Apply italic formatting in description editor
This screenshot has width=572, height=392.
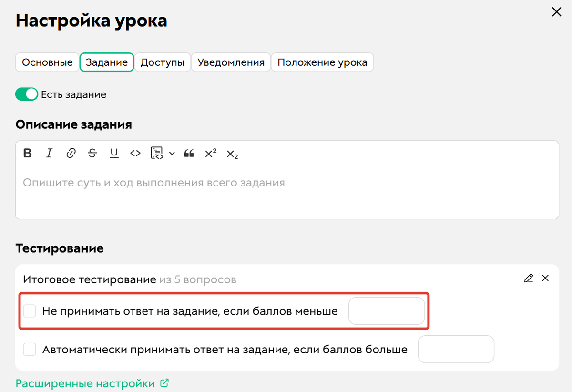(49, 153)
